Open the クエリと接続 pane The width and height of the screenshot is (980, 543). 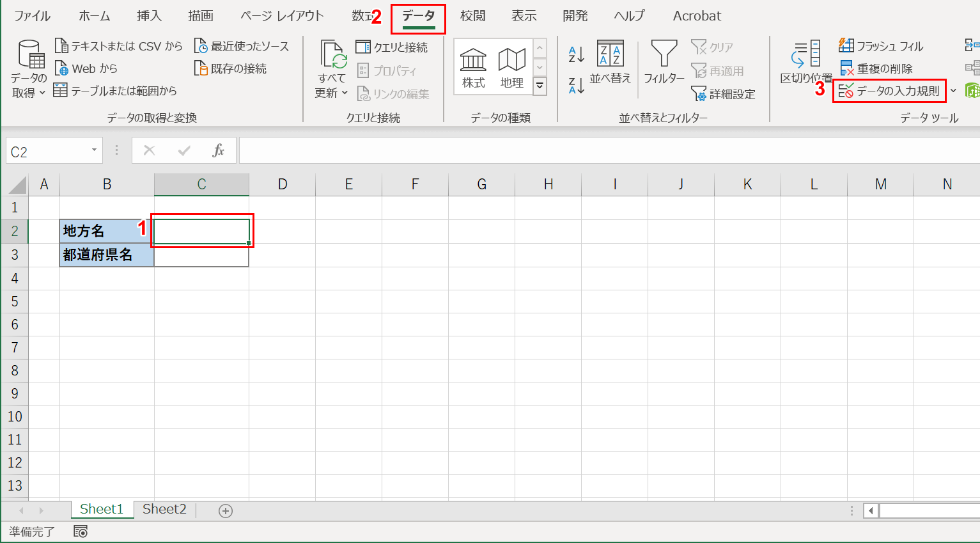392,47
